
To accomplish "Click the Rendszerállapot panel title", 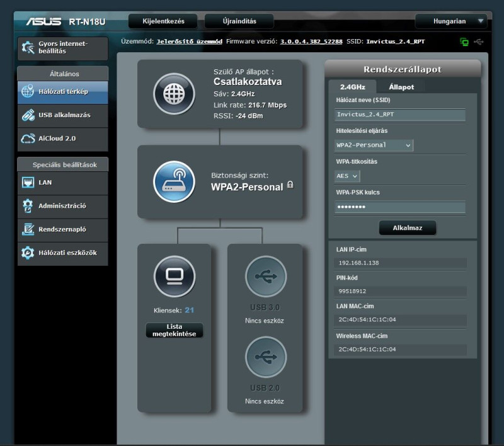I will (403, 69).
